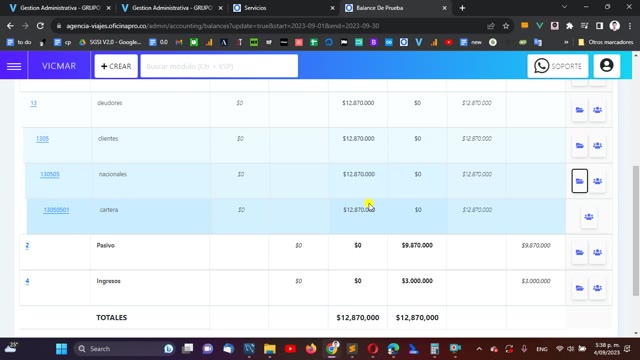640x360 pixels.
Task: Switch to the first Gestion Administrativa tab
Action: (60, 8)
